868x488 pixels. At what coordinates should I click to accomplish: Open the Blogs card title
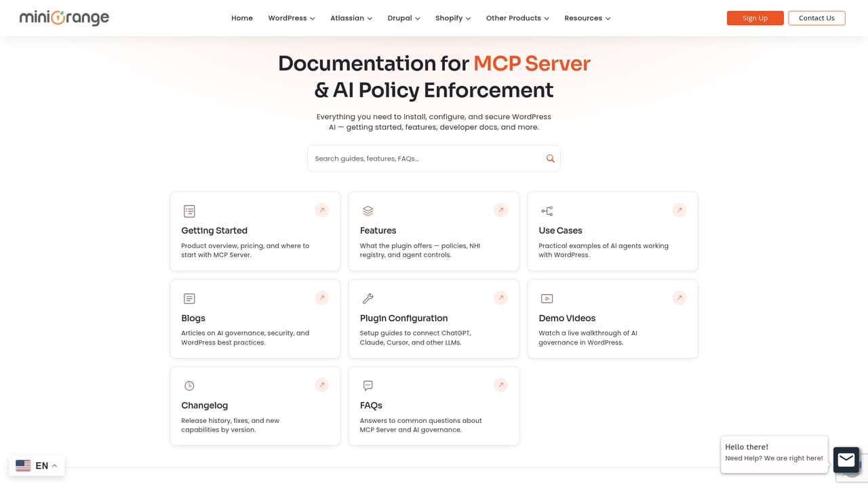click(193, 318)
